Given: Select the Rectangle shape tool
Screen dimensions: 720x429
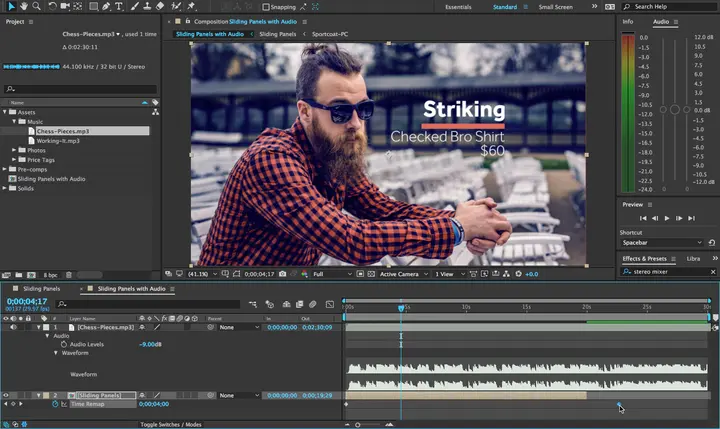Looking at the screenshot, I should (x=94, y=6).
